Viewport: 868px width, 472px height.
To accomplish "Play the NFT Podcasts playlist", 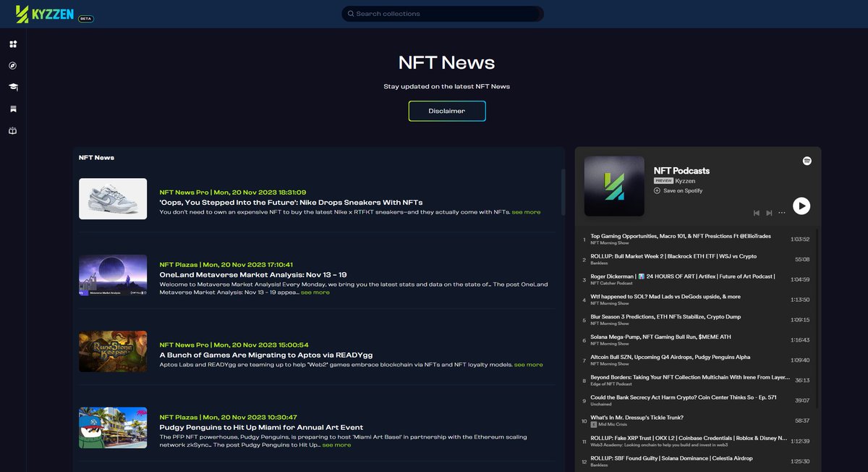I will pyautogui.click(x=801, y=206).
